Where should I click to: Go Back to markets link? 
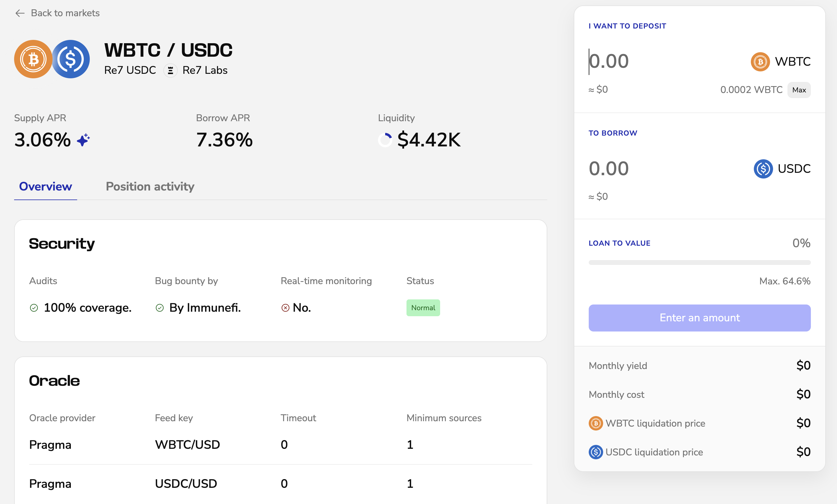click(65, 13)
